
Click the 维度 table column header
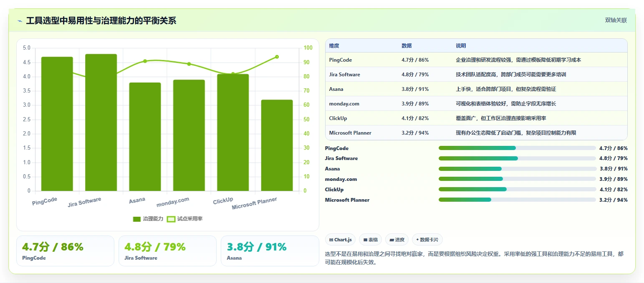[334, 45]
